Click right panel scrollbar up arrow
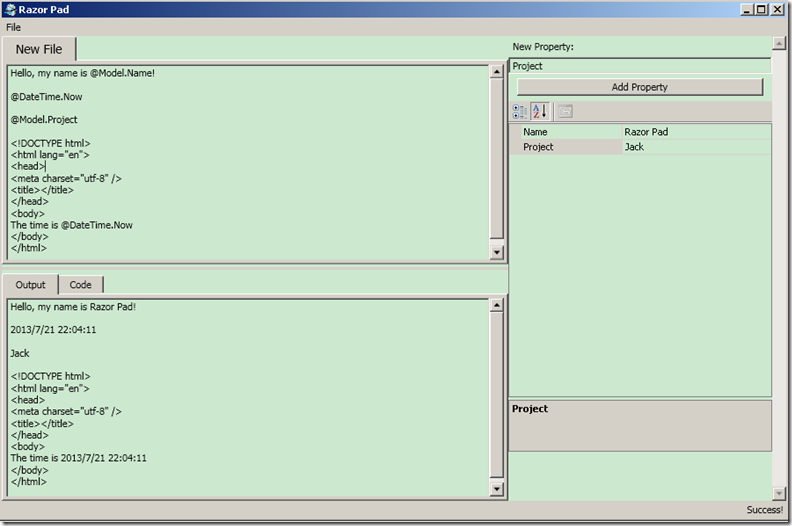Screen dimensions: 792x526 point(779,44)
